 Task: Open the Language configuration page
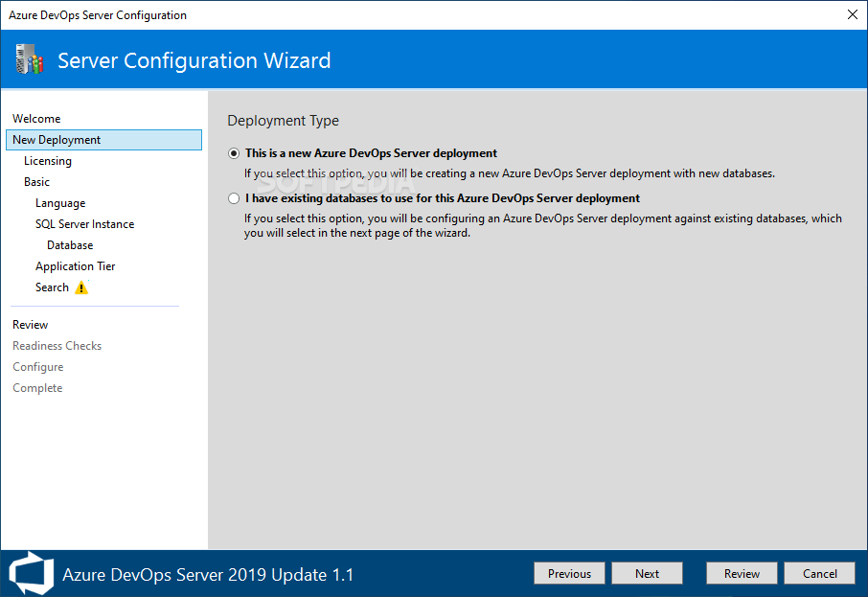(x=59, y=202)
